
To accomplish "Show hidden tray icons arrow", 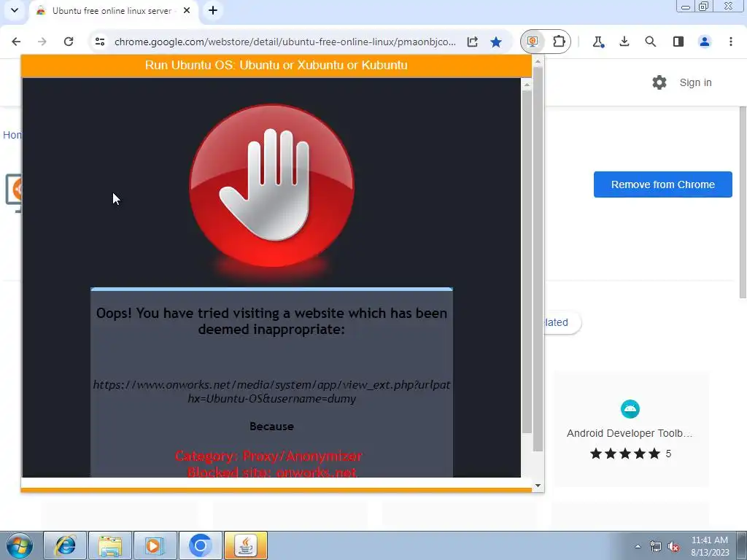I will [x=638, y=546].
